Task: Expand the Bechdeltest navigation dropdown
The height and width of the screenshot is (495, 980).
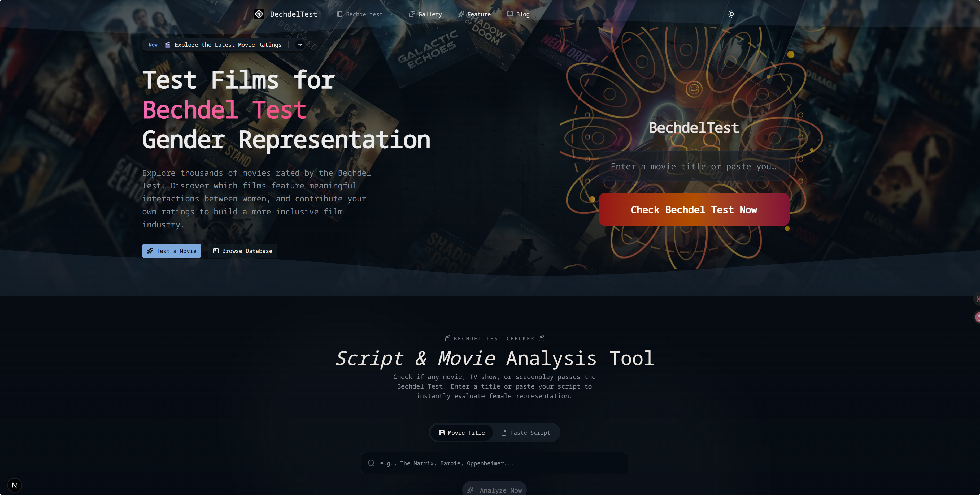Action: 364,14
